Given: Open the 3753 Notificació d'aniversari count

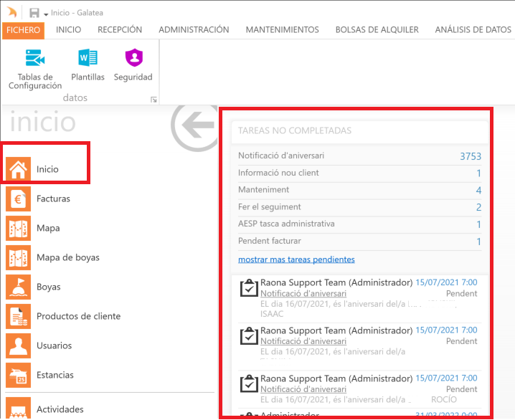Looking at the screenshot, I should point(470,156).
